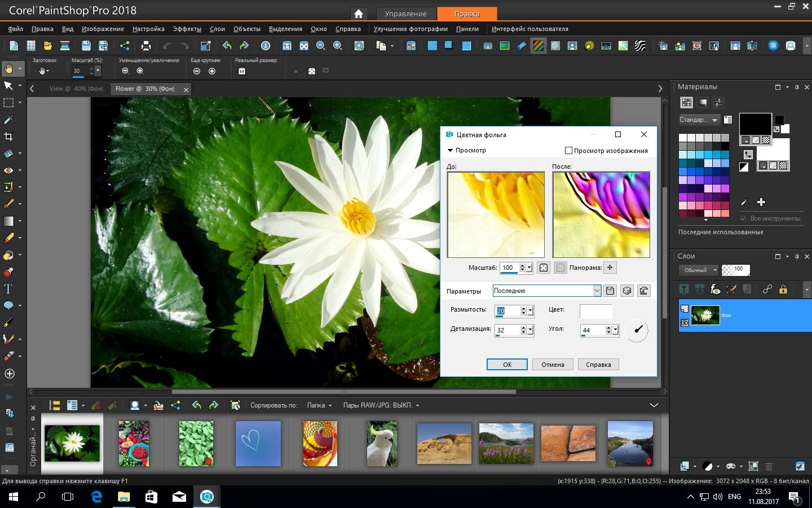Select the Pan hand tool
The image size is (812, 508).
(9, 69)
